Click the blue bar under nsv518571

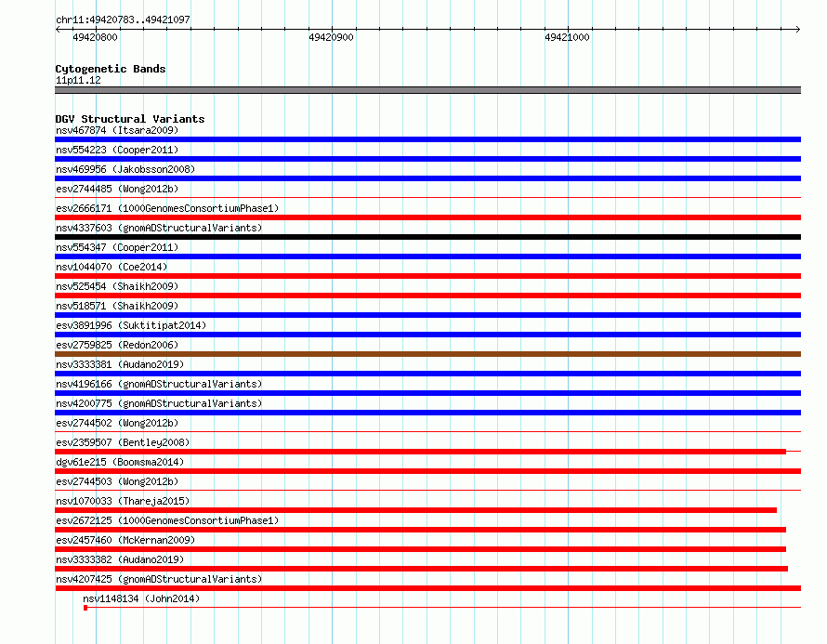coord(427,315)
